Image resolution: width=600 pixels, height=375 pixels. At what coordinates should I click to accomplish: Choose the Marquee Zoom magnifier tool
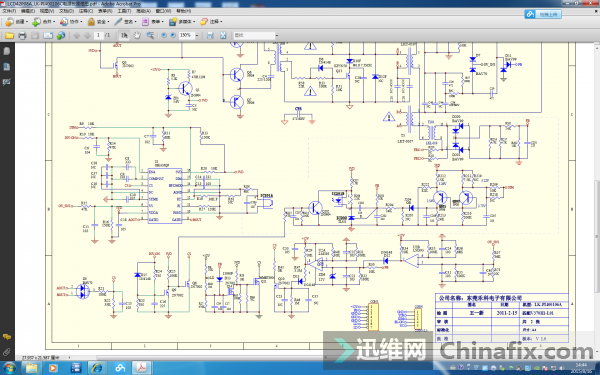click(x=150, y=35)
